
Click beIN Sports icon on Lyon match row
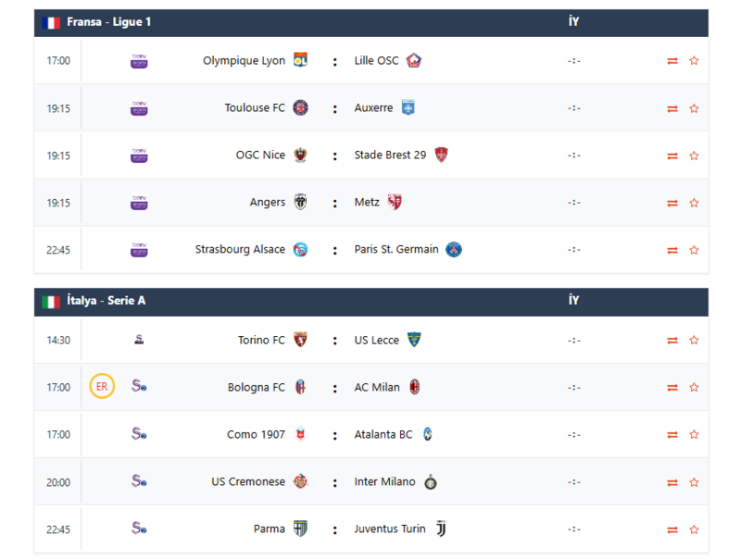point(139,61)
